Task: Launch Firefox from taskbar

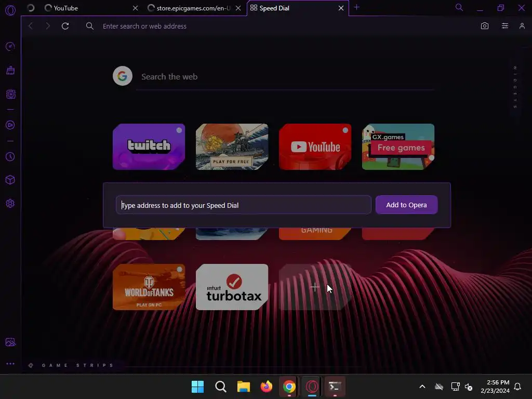Action: [x=267, y=387]
